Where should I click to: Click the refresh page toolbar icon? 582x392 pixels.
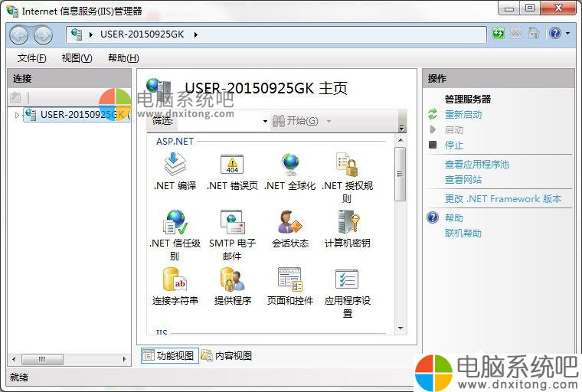coord(498,34)
